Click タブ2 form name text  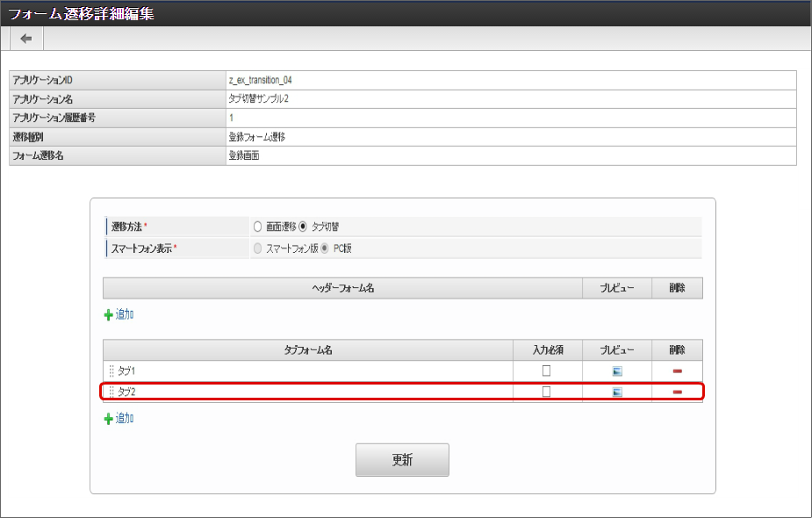pyautogui.click(x=127, y=392)
